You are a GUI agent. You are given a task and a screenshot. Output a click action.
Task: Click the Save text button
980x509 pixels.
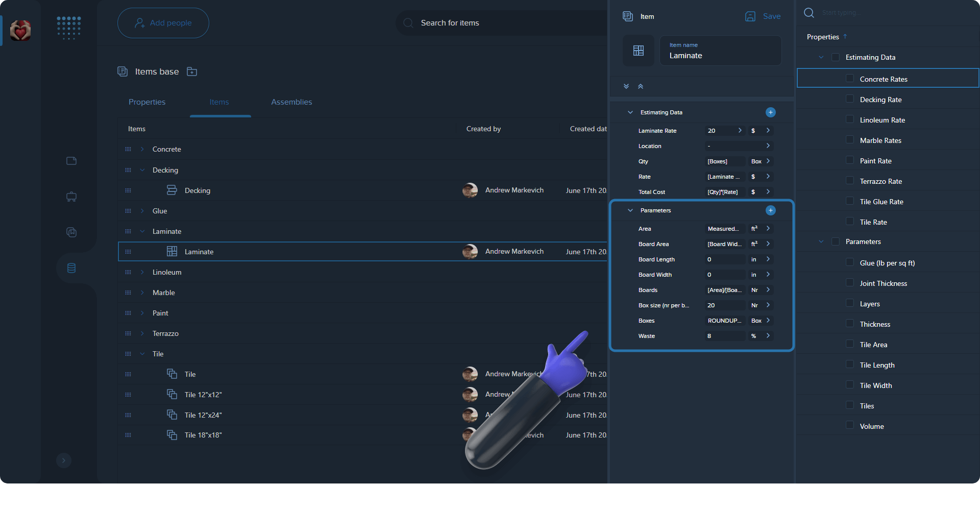click(x=772, y=16)
